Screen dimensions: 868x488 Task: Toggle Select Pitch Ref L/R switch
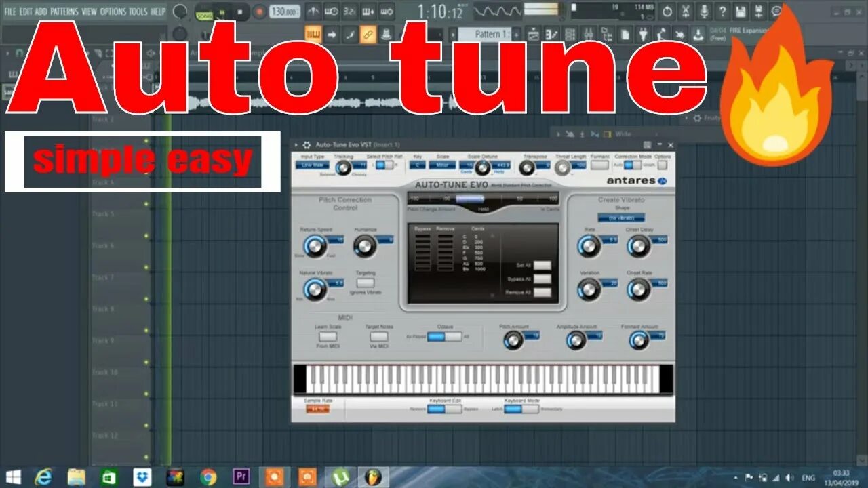click(385, 165)
